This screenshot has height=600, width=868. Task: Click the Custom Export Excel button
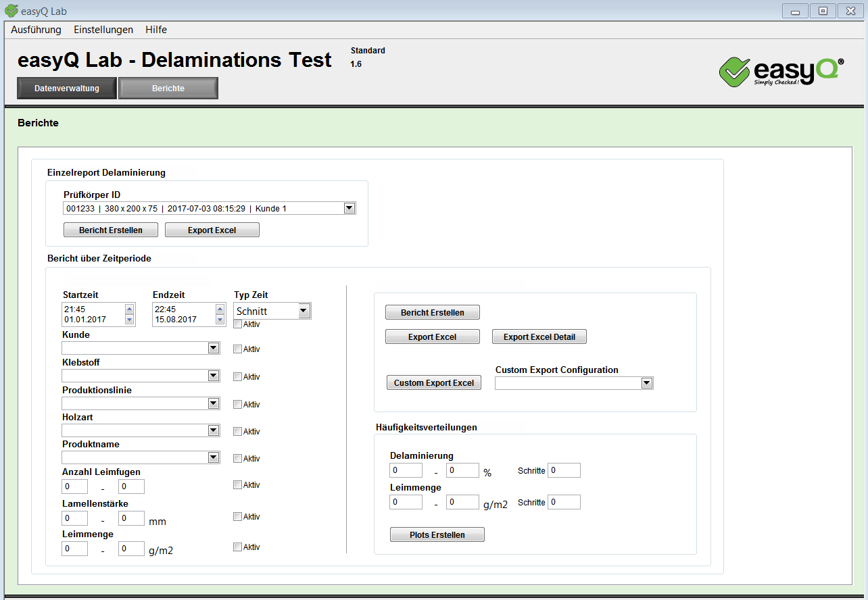click(x=434, y=383)
